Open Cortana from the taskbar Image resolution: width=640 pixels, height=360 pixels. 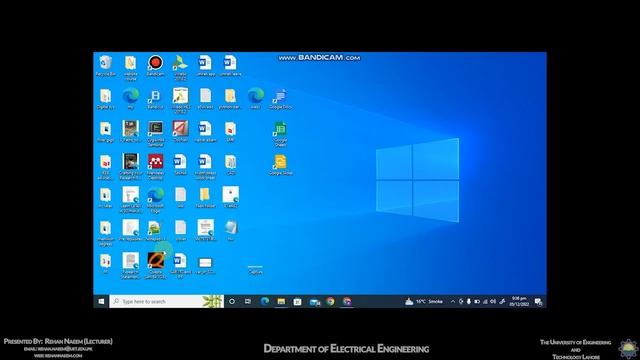tap(232, 301)
